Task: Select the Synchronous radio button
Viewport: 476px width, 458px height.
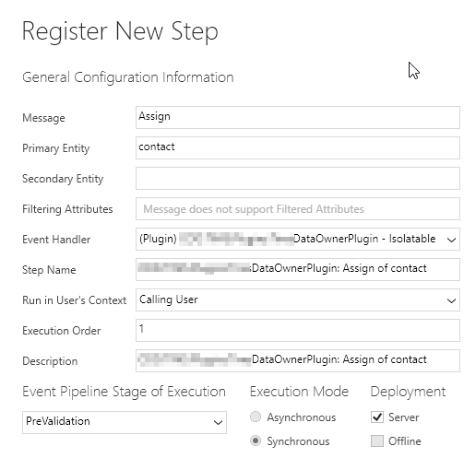Action: (256, 440)
